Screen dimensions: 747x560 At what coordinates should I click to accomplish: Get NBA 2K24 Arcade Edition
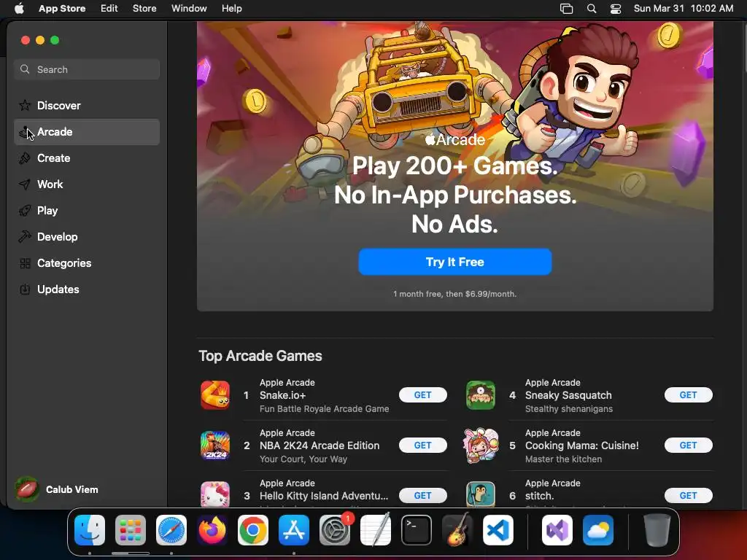click(422, 446)
